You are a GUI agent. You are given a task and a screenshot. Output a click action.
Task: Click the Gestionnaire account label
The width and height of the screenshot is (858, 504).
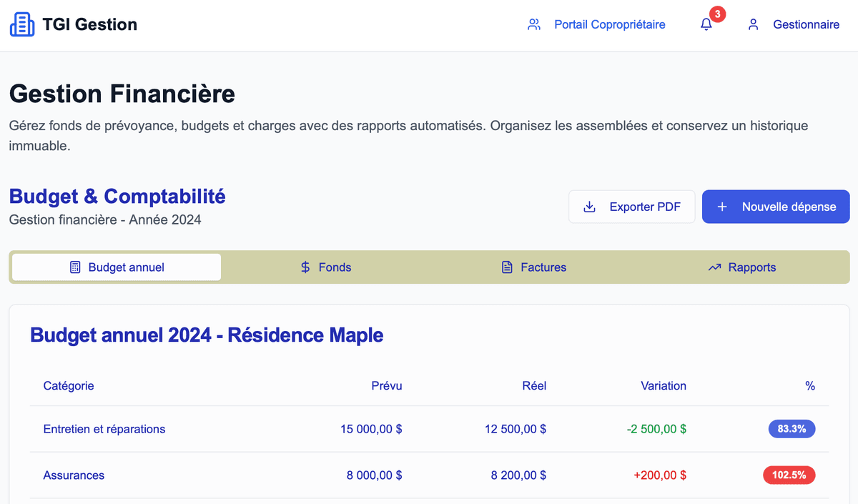[x=806, y=25]
